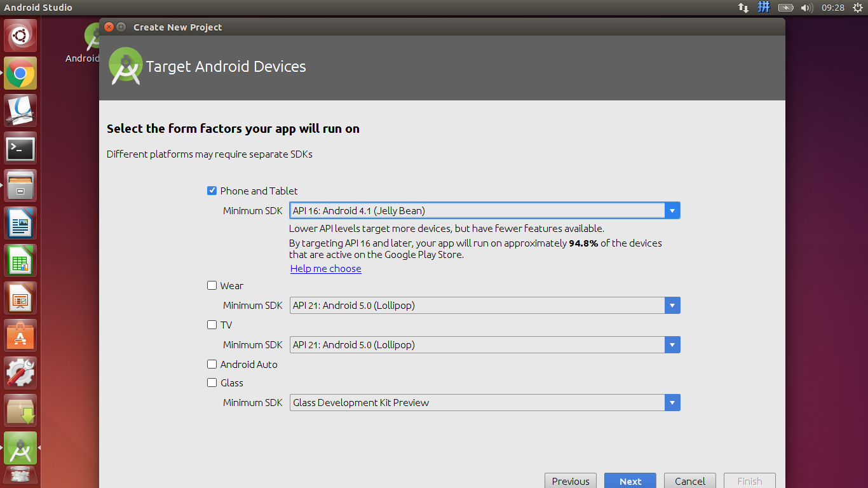Click 'Target Android Devices' heading

pyautogui.click(x=226, y=67)
